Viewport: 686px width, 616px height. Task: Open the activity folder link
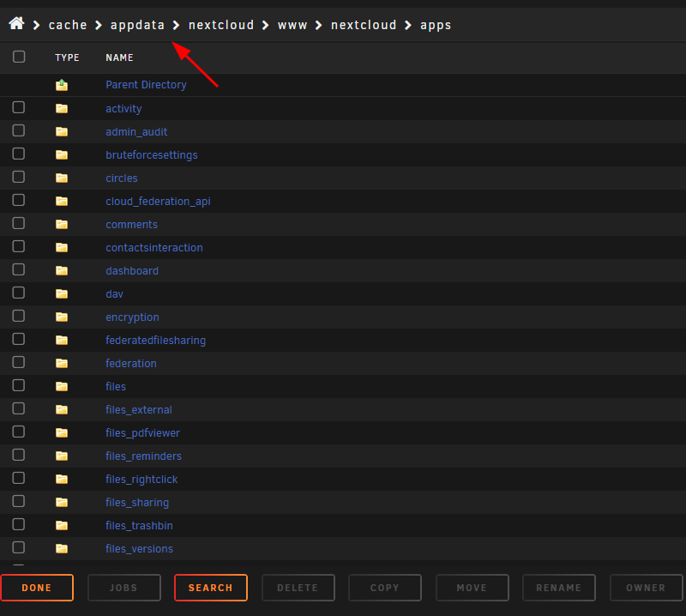point(123,109)
